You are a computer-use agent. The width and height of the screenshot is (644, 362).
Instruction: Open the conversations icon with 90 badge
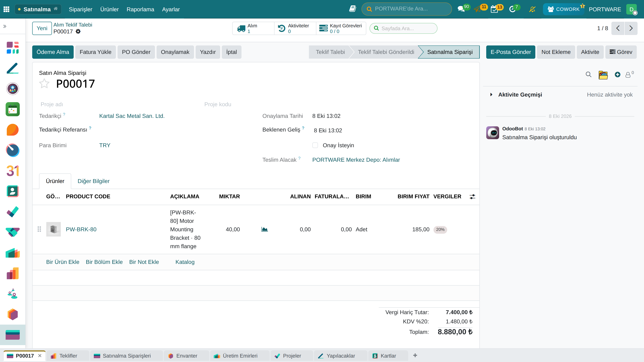[461, 9]
